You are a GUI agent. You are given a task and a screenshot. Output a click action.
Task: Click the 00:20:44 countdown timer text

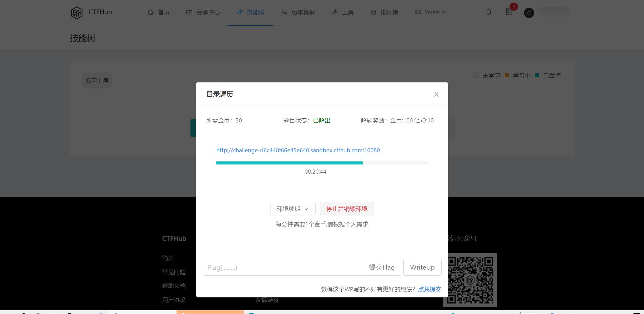[315, 172]
